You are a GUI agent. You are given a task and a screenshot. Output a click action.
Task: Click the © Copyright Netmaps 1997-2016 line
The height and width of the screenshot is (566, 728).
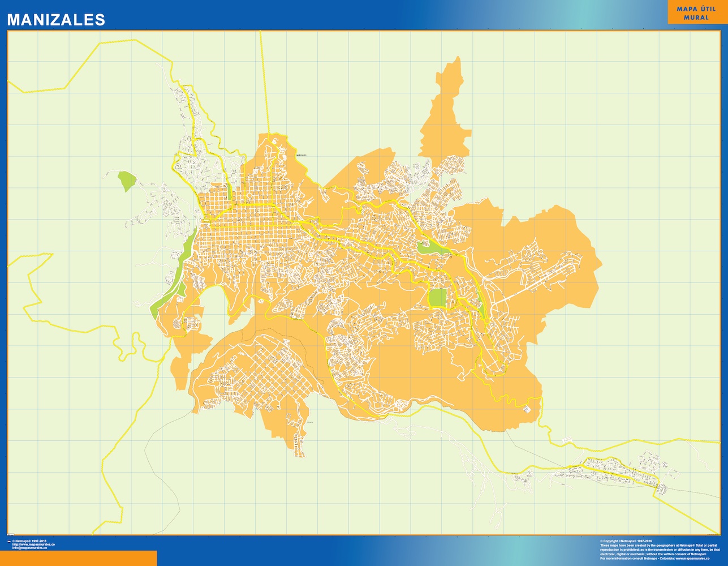click(x=626, y=541)
